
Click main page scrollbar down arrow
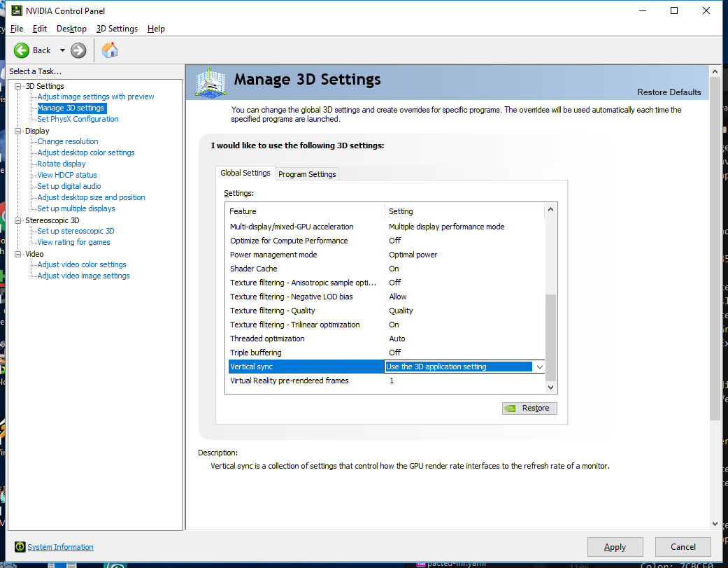[715, 523]
